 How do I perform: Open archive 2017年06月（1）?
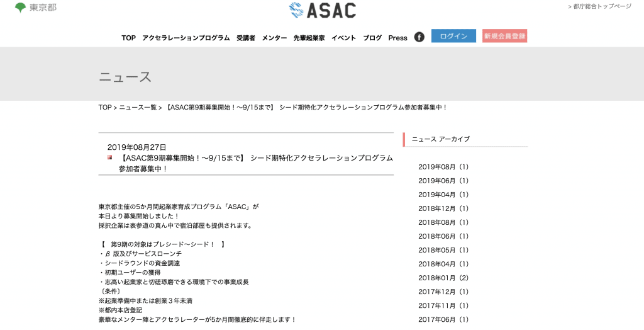pos(443,319)
